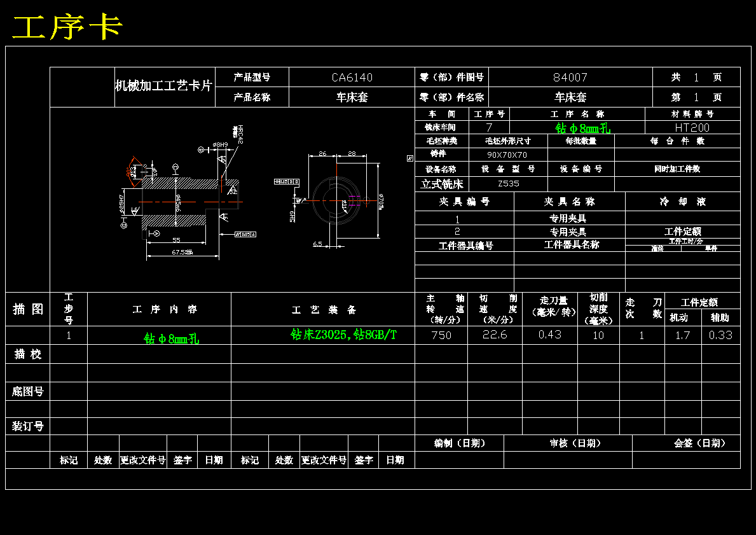Click the 夹具名称 header
The image size is (756, 535).
pos(570,202)
